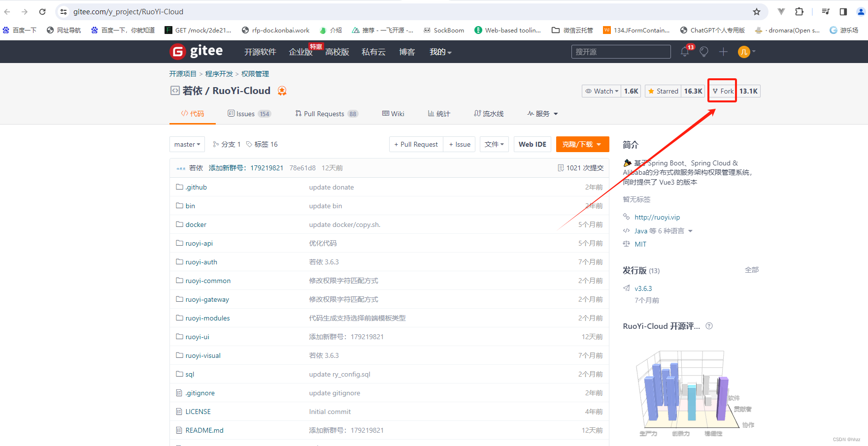Switch to the Issues tab

click(x=249, y=114)
